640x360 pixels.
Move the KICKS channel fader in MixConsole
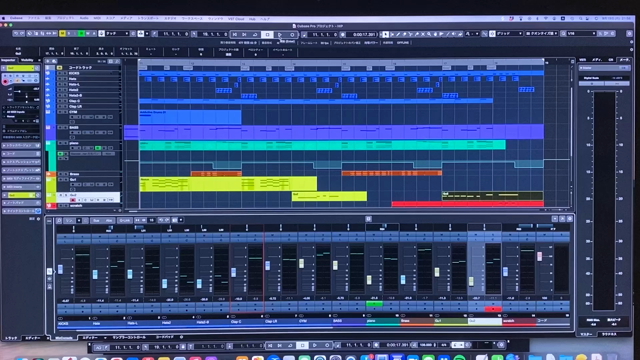(61, 269)
